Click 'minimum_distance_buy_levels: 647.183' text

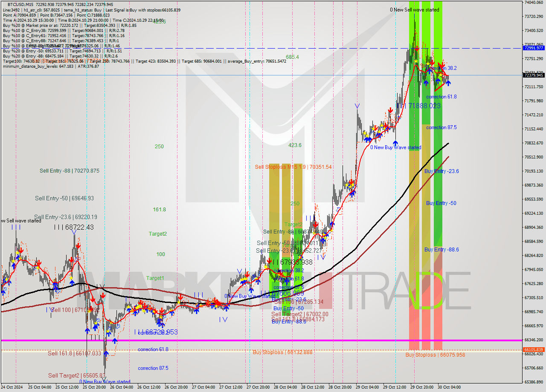click(39, 66)
